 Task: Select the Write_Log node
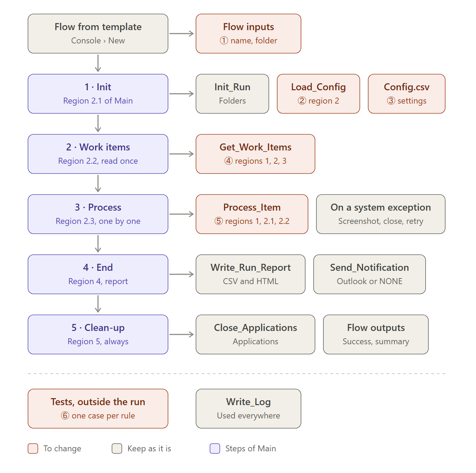coord(248,409)
